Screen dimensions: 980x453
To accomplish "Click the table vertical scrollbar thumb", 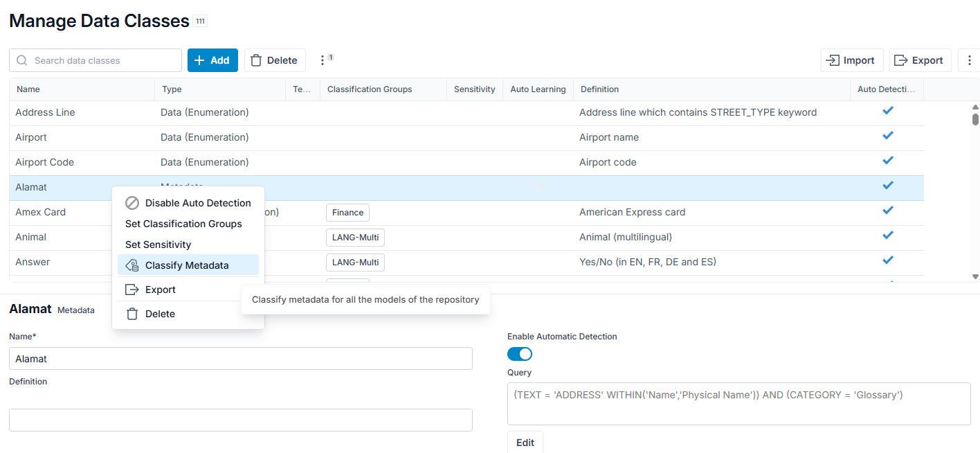I will click(x=975, y=119).
